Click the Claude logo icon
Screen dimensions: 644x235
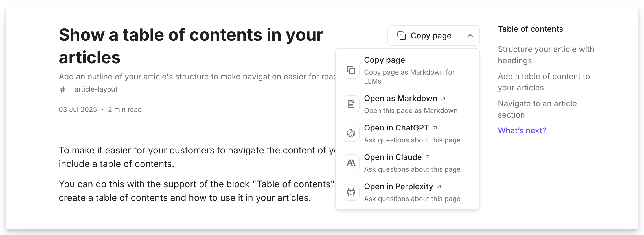pos(351,163)
